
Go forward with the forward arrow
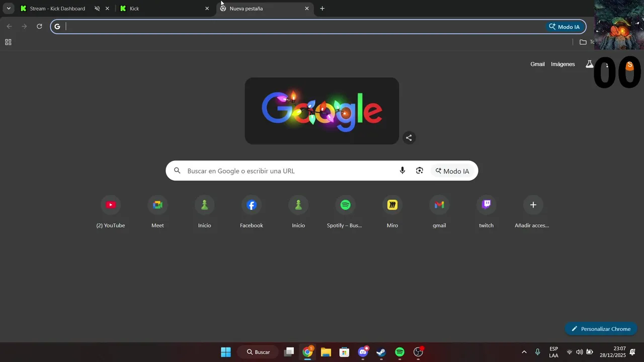tap(24, 26)
